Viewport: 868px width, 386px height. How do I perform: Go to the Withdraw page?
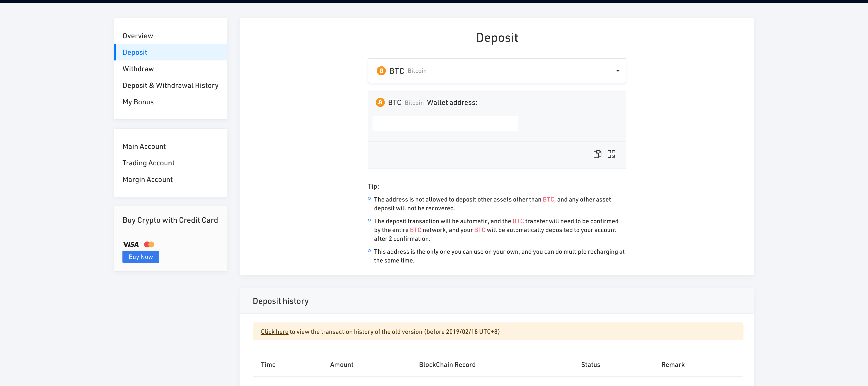138,69
